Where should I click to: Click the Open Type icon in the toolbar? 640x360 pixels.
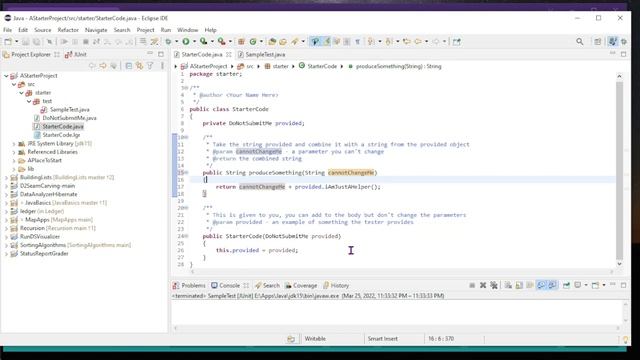(272, 42)
